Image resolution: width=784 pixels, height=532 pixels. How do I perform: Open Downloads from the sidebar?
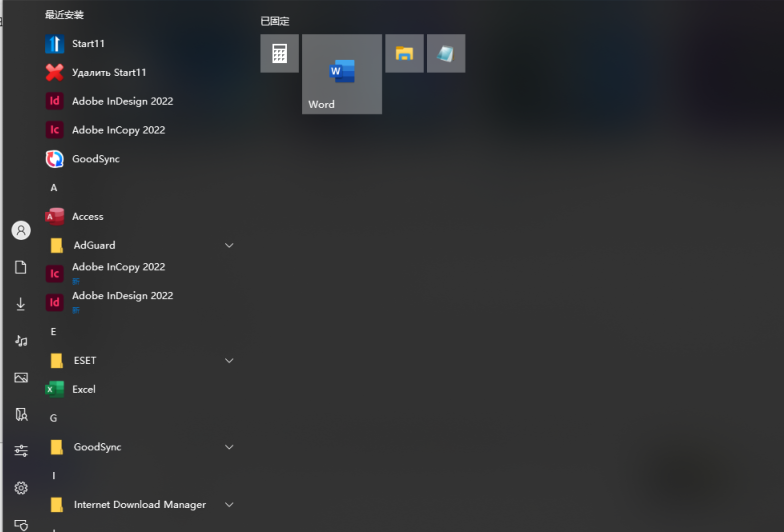20,304
